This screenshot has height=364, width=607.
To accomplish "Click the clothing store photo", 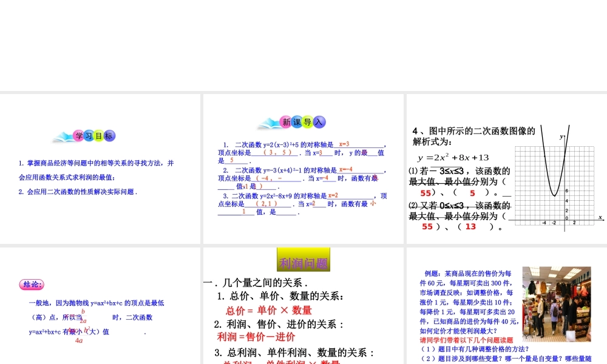I will click(x=556, y=304).
